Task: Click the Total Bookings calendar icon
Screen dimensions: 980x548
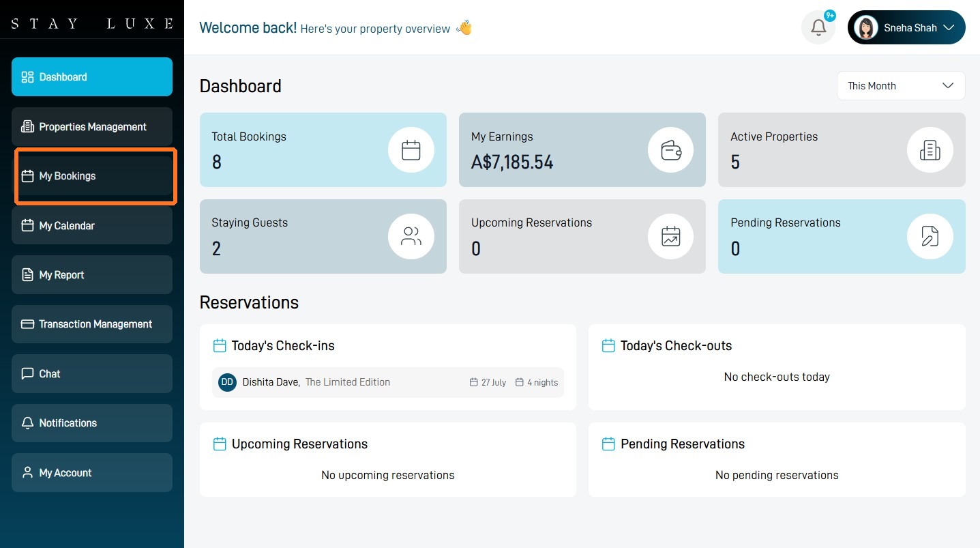Action: (411, 150)
